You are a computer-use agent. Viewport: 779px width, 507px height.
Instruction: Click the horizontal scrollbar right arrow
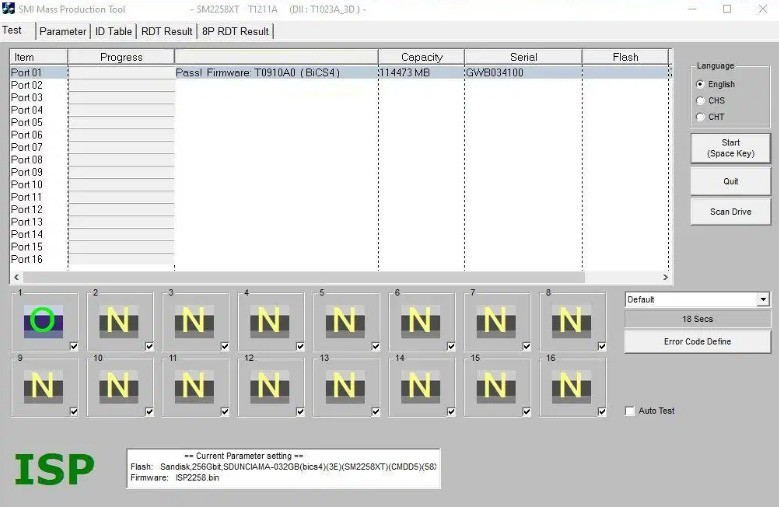point(666,277)
